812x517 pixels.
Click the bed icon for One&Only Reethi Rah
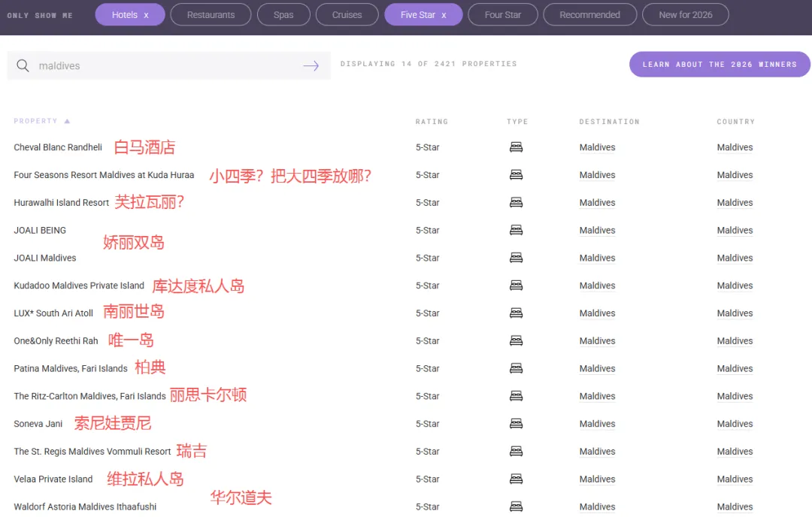[516, 340]
